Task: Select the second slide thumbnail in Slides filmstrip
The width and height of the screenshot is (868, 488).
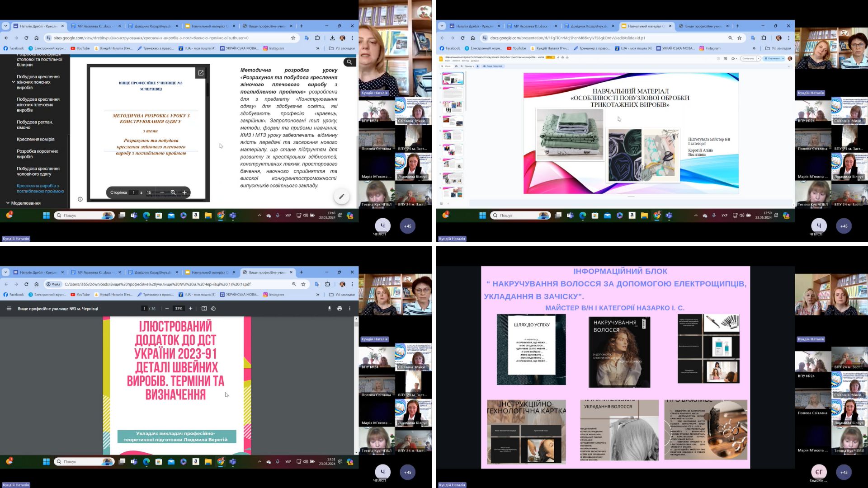Action: 453,93
